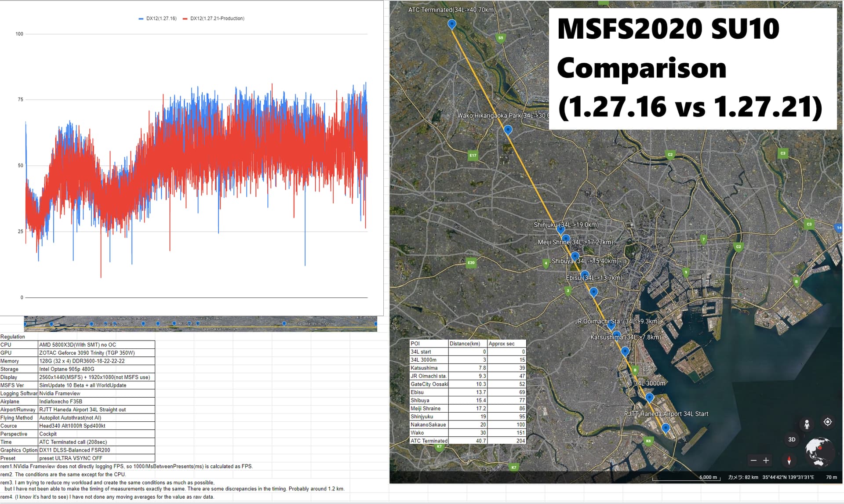Click the 'Head340 Alt1000ft Spd400kt' cell

coord(97,426)
